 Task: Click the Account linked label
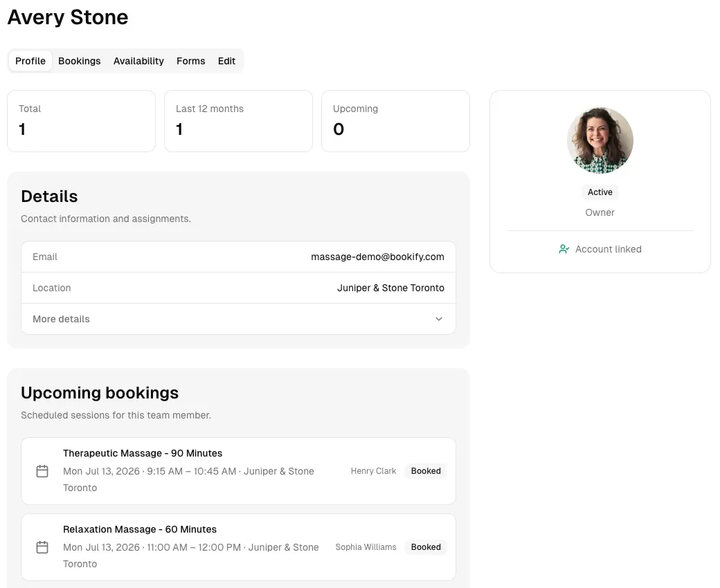tap(608, 249)
